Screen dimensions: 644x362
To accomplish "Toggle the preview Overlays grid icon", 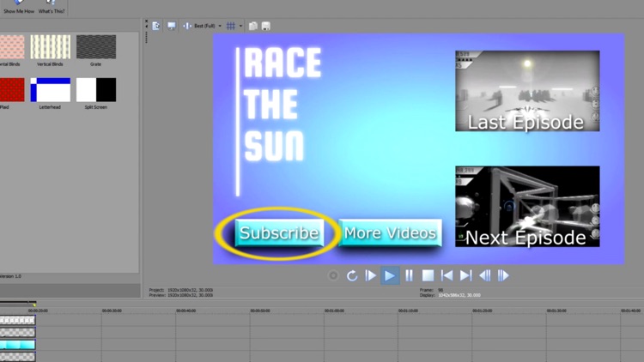I will (x=231, y=26).
